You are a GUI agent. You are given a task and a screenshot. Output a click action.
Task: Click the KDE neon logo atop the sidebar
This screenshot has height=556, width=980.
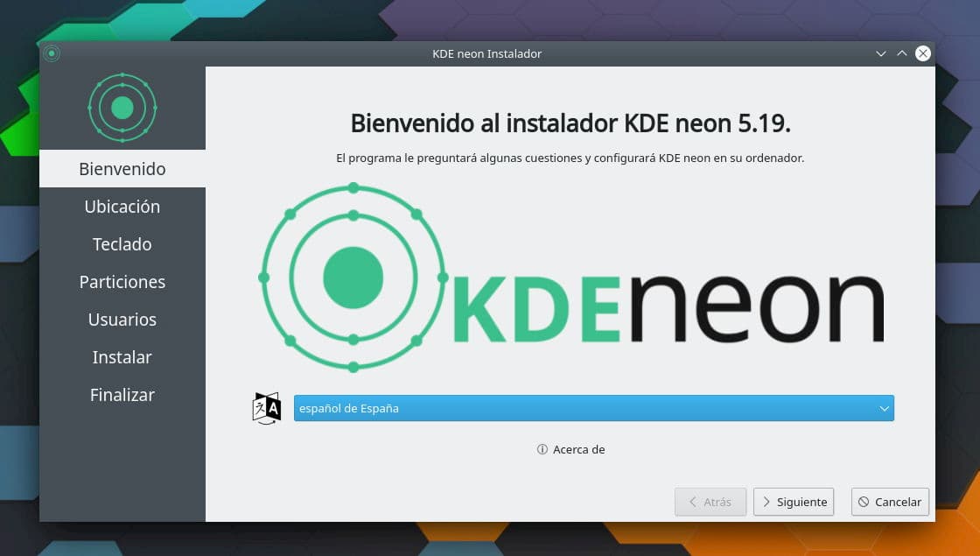[x=122, y=108]
